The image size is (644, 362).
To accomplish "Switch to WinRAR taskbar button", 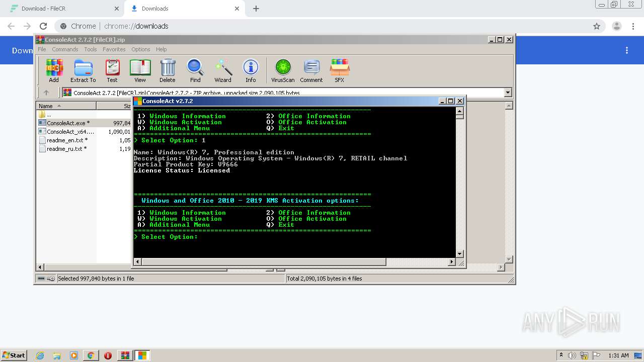I will pos(125,355).
